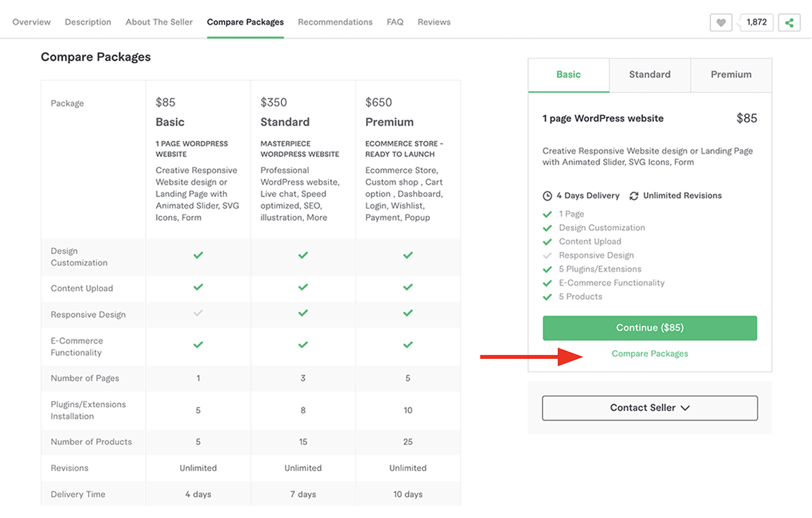This screenshot has height=518, width=812.
Task: Click checkmark beside Content Upload in sidebar
Action: (x=547, y=242)
